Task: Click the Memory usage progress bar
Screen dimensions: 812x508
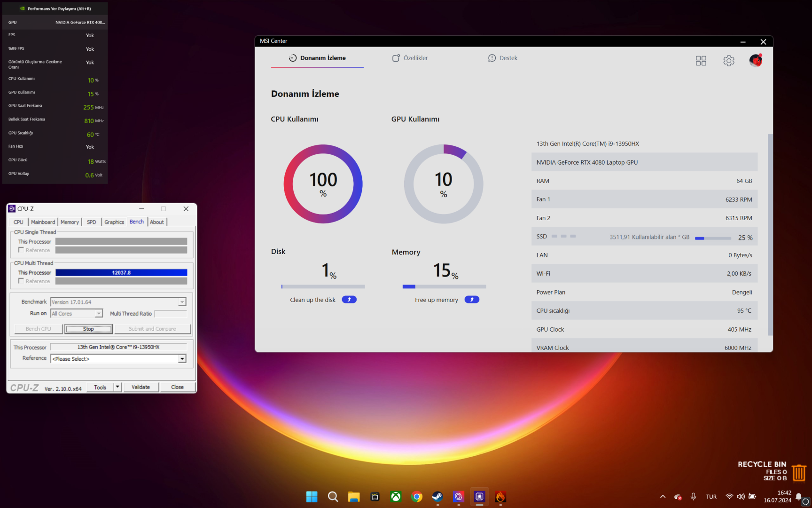Action: coord(444,286)
